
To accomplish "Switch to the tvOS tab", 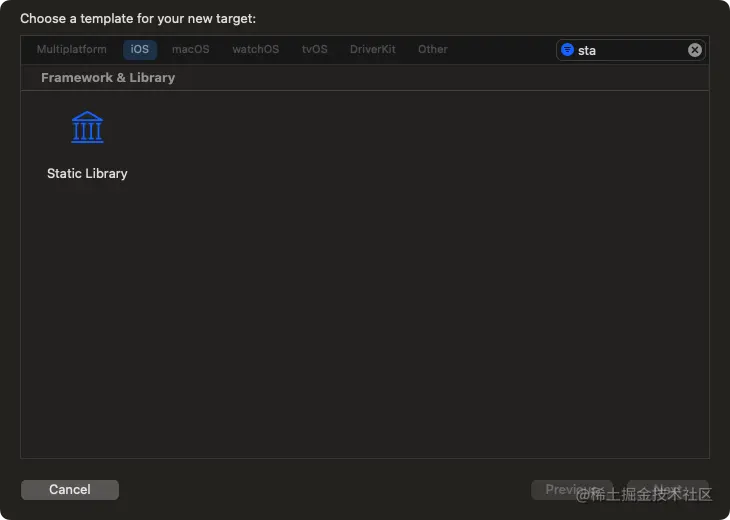I will (314, 49).
